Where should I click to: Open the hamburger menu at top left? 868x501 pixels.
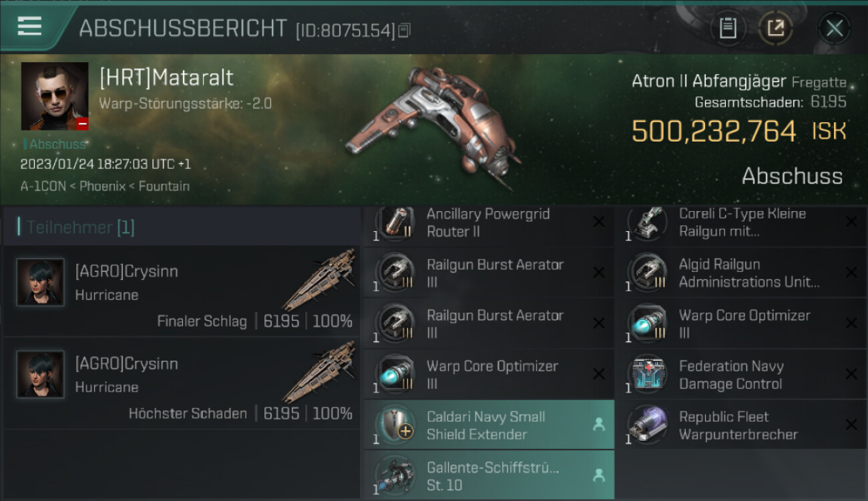point(29,26)
